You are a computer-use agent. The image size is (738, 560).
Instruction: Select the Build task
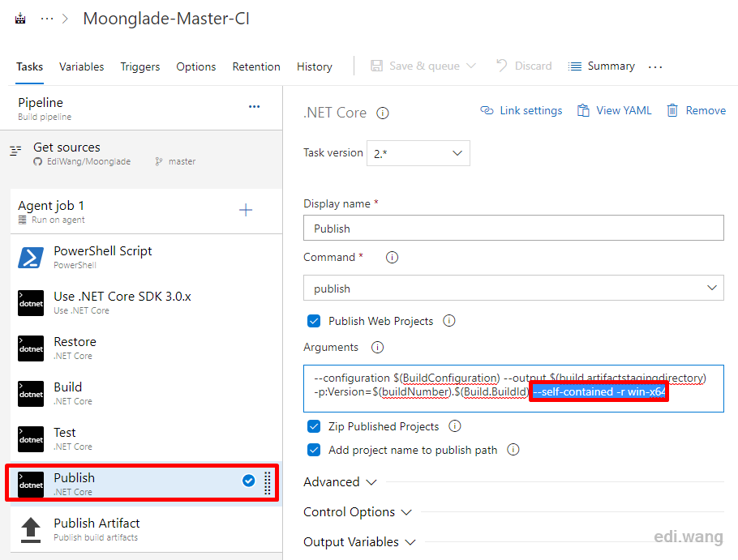[x=146, y=394]
